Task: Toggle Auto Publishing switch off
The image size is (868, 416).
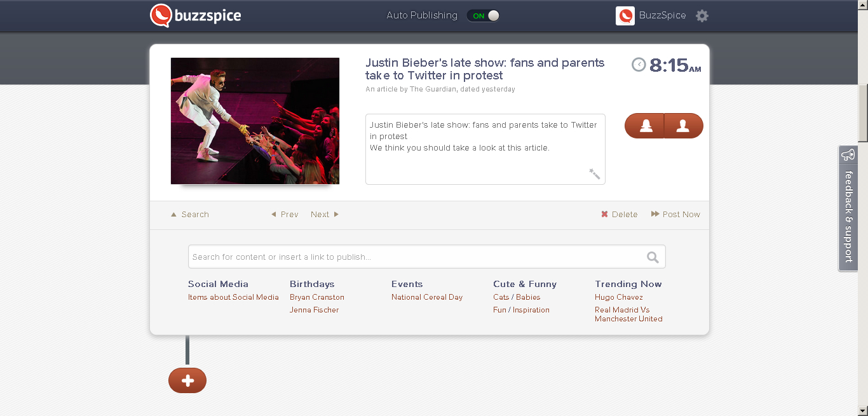Action: tap(484, 16)
